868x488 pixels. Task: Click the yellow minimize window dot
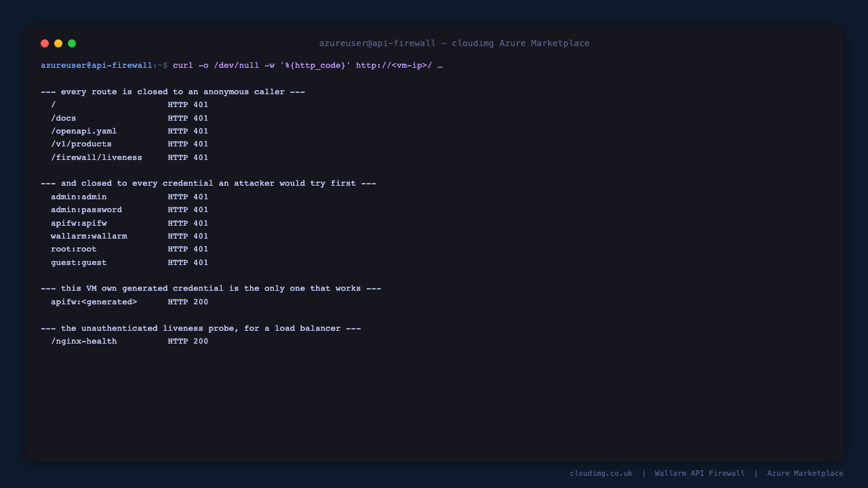pyautogui.click(x=58, y=43)
